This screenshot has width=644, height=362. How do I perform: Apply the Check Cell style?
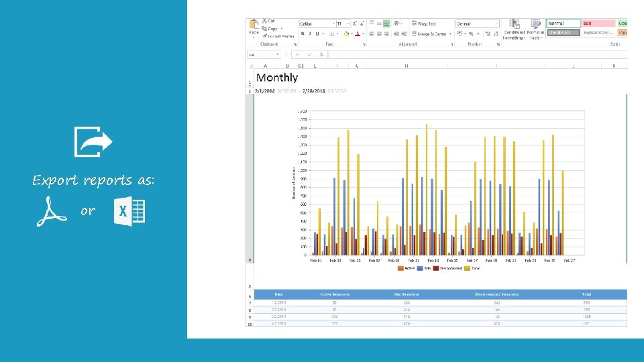point(563,32)
